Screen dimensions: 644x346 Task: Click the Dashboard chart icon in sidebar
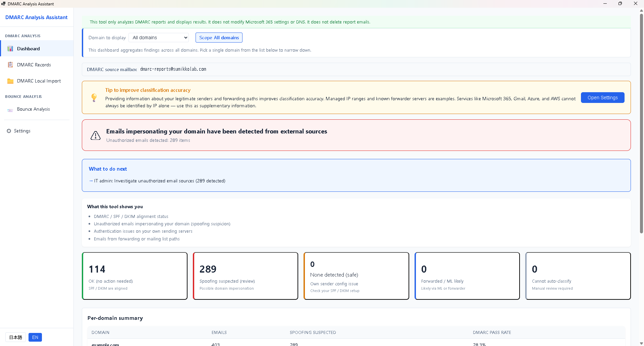10,49
